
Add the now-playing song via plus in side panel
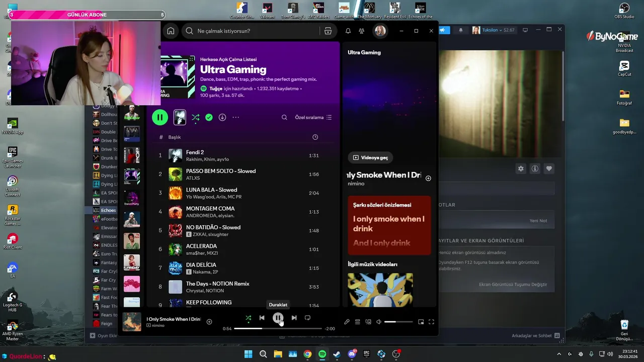pyautogui.click(x=428, y=178)
